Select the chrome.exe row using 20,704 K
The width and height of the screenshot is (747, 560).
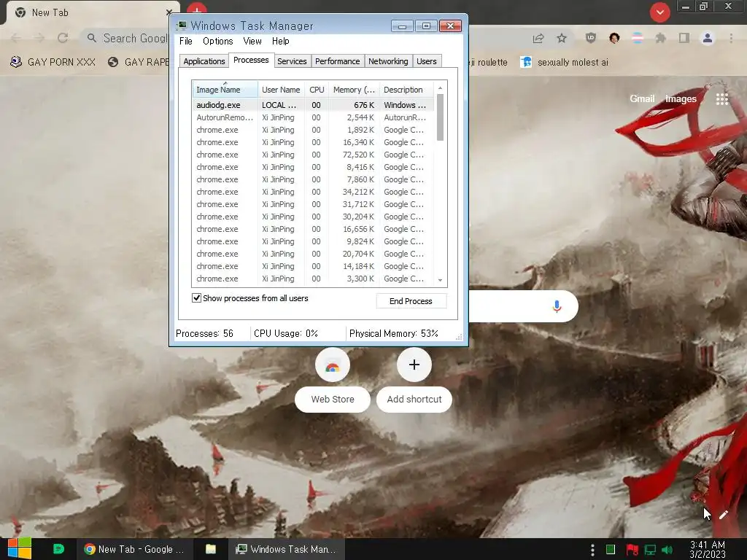tap(313, 254)
